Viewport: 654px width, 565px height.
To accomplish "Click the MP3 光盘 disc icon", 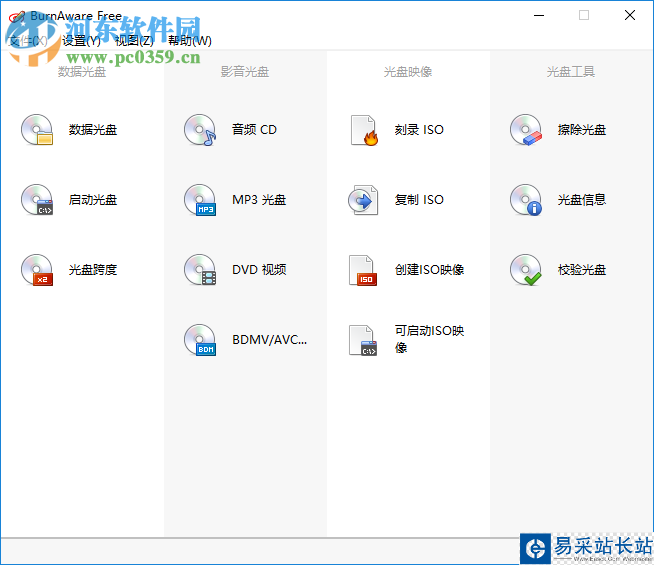I will pos(200,200).
